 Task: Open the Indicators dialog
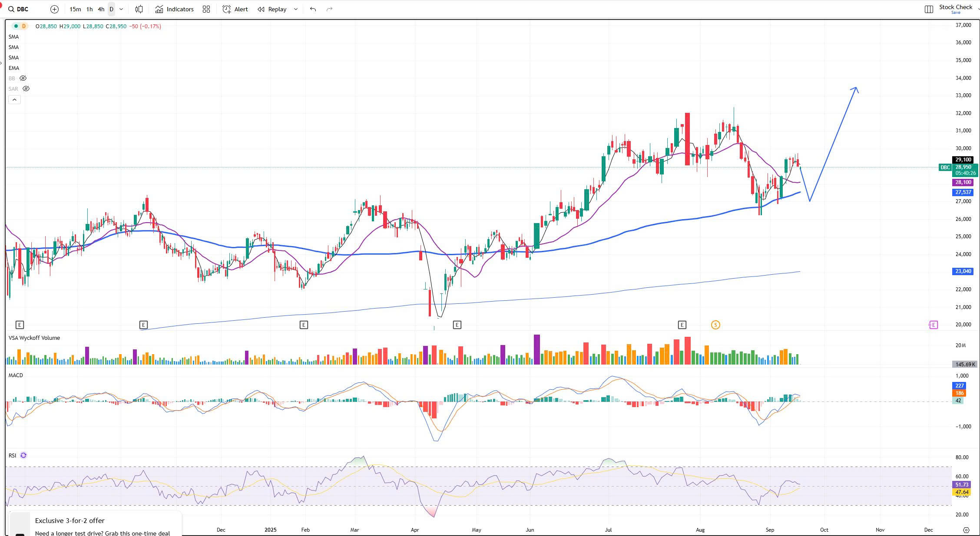(174, 9)
